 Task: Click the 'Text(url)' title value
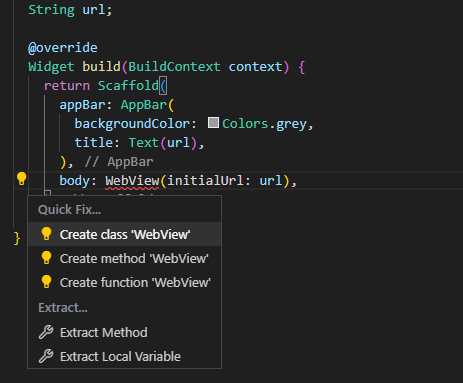click(163, 143)
